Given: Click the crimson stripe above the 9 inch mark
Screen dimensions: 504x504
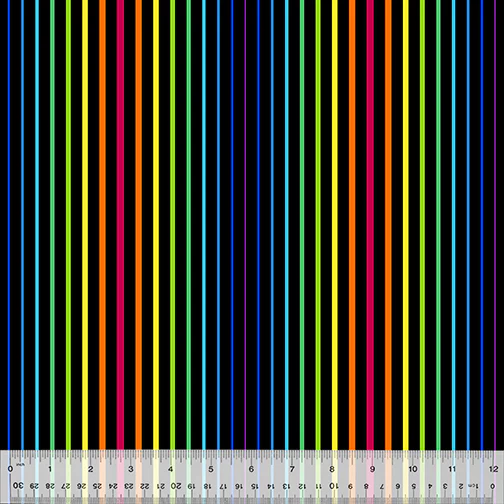Looking at the screenshot, I should point(370,225).
